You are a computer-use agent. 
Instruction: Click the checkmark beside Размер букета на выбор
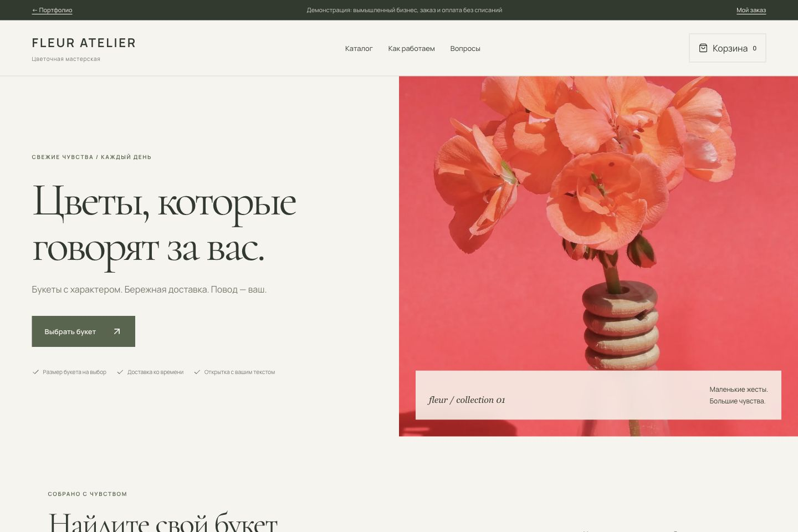[35, 372]
